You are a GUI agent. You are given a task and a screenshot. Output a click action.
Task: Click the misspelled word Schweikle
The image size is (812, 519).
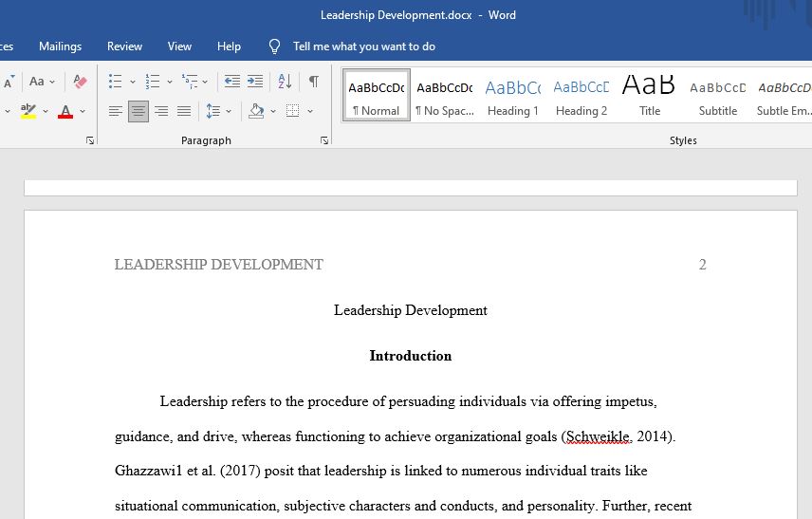pyautogui.click(x=598, y=436)
